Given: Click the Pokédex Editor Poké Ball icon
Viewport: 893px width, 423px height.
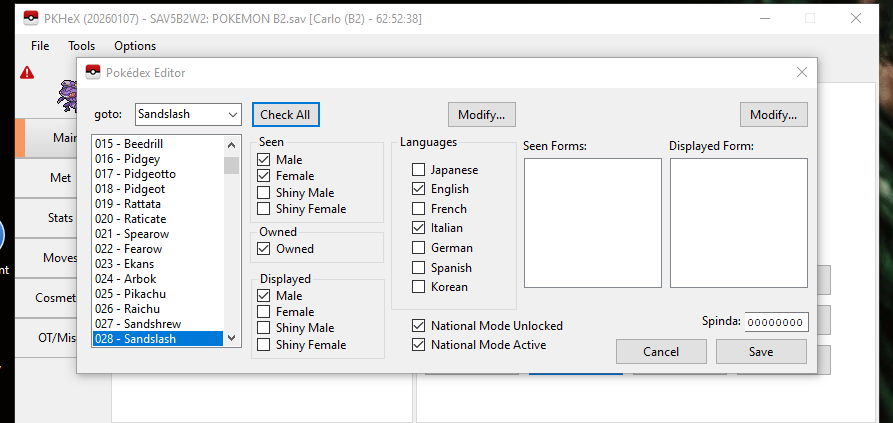Looking at the screenshot, I should click(91, 72).
